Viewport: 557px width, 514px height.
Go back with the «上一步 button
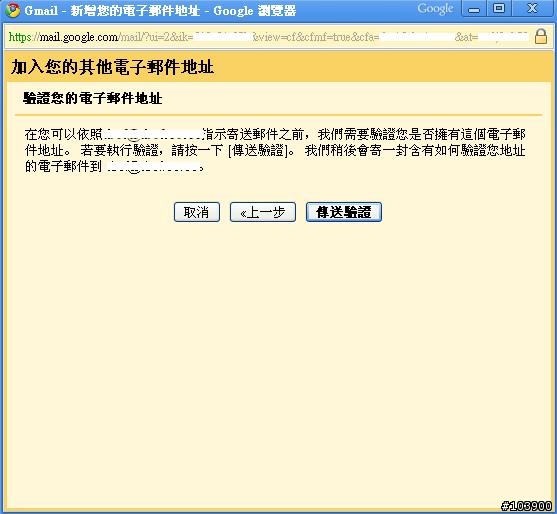coord(263,212)
